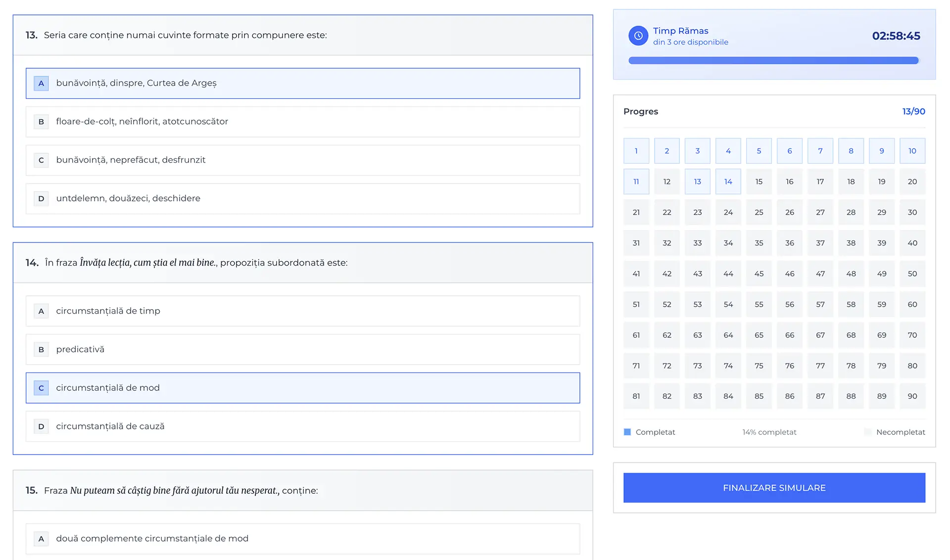
Task: Select option D untdelemn, douăzeci, deschidere
Action: click(303, 198)
